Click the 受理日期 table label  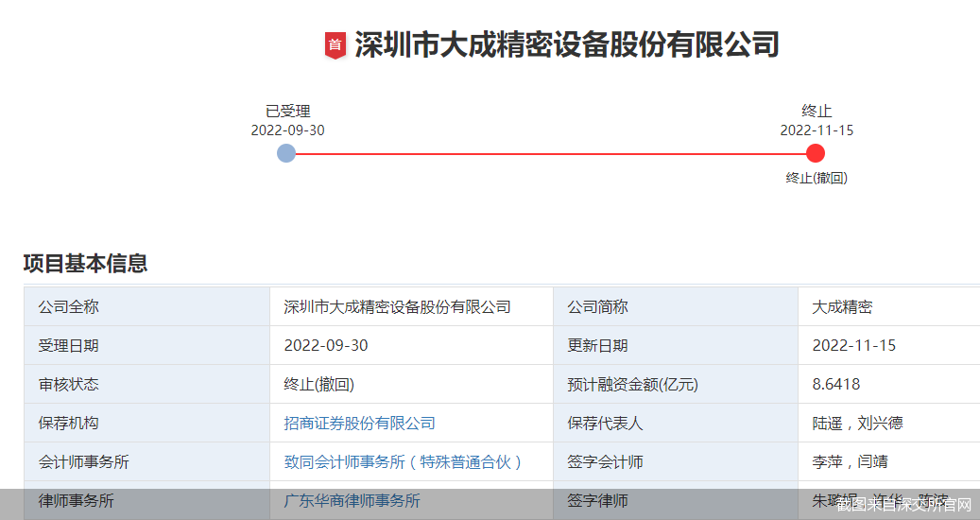tap(68, 346)
